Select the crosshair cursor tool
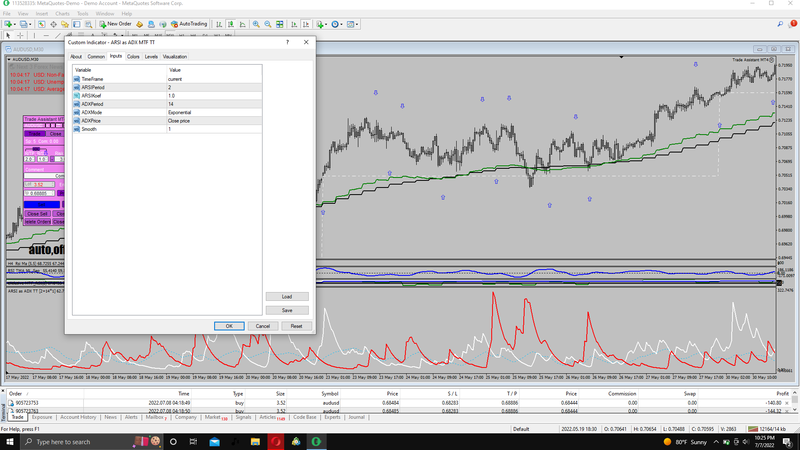The width and height of the screenshot is (800, 450). 21,35
